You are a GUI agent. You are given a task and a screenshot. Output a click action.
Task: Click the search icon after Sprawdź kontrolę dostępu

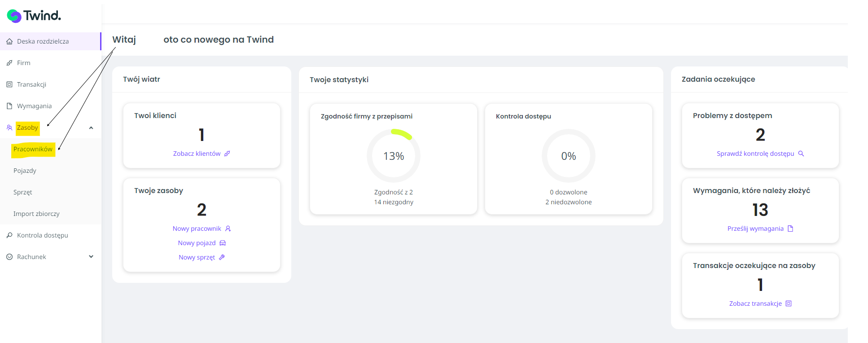(801, 154)
